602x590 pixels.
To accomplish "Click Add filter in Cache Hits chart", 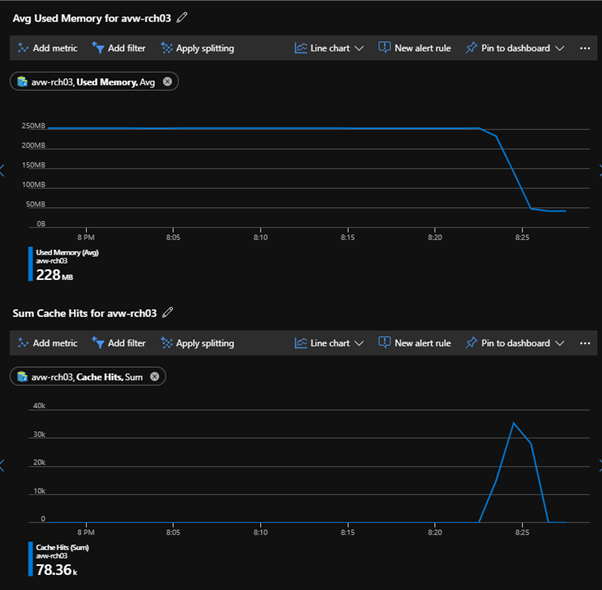I will 118,343.
